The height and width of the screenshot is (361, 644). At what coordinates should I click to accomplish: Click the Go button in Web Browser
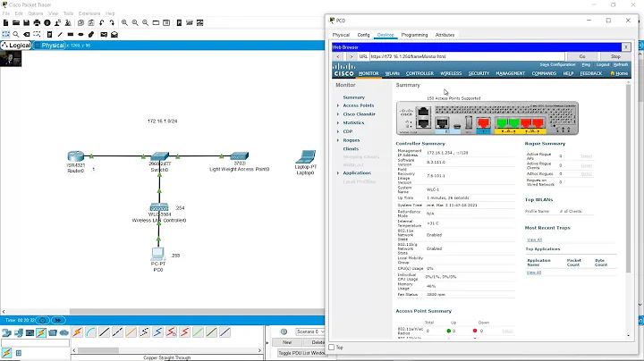pos(582,56)
